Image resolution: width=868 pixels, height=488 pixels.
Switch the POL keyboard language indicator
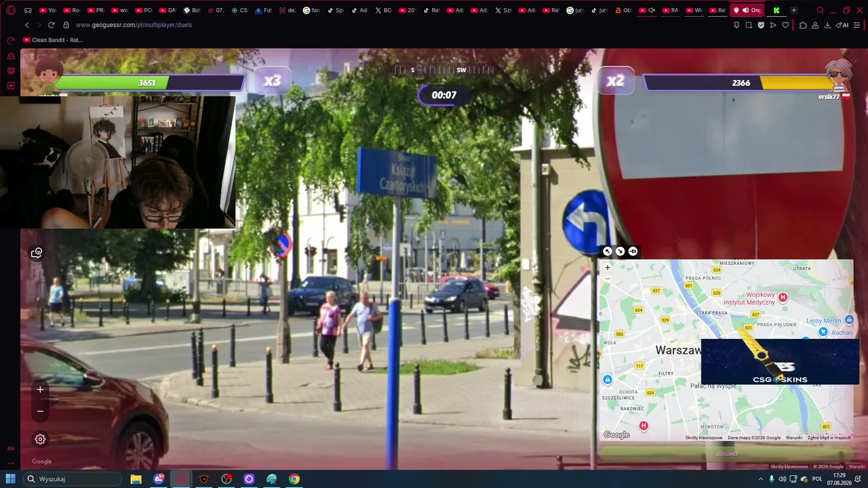click(x=817, y=479)
